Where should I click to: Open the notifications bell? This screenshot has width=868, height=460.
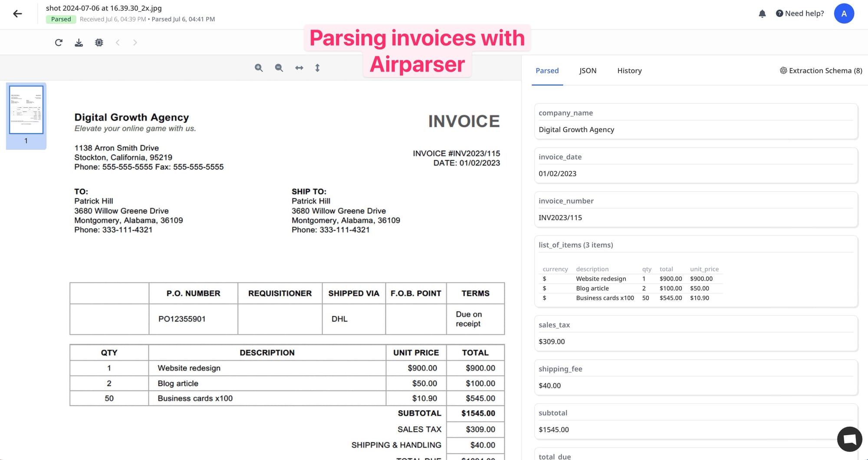[762, 14]
